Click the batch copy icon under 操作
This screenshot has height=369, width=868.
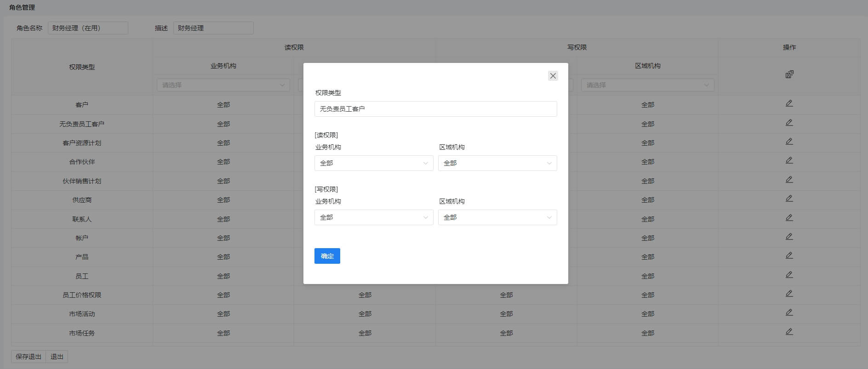tap(789, 74)
